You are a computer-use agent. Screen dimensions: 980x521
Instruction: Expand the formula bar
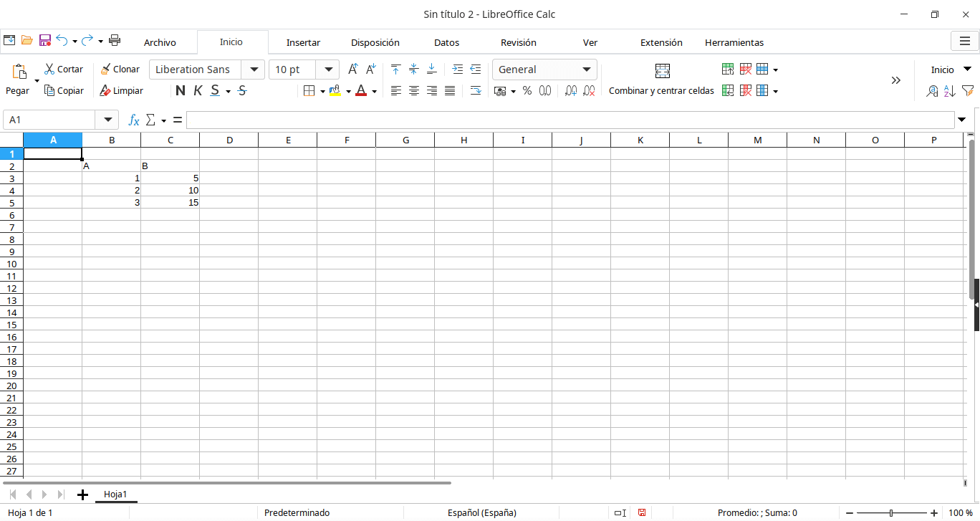click(x=961, y=120)
